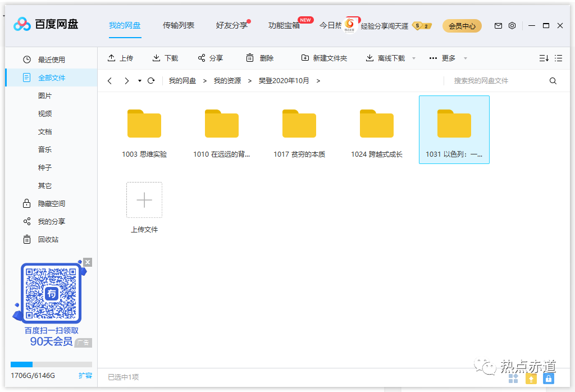Click the user avatar picture
The width and height of the screenshot is (575, 392).
click(x=350, y=26)
